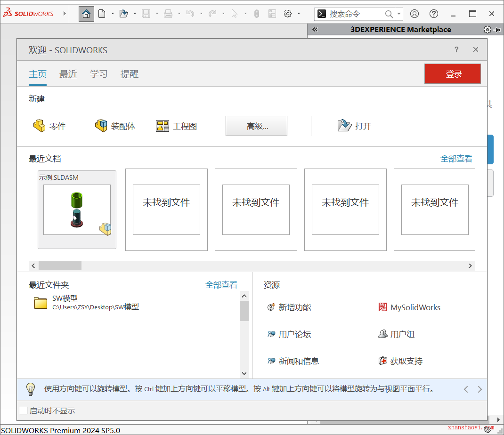Create a new Drawing (工程图)
Viewport: 504px width, 435px height.
[x=177, y=126]
